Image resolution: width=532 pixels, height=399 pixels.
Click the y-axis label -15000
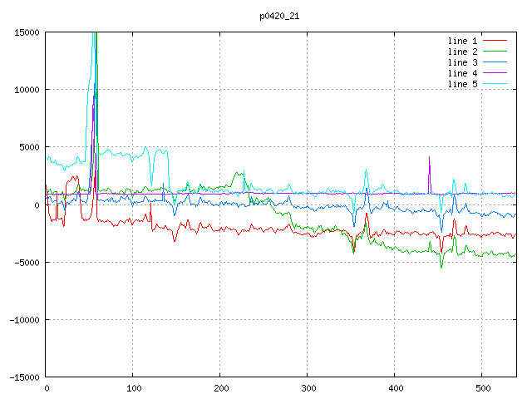pyautogui.click(x=24, y=377)
